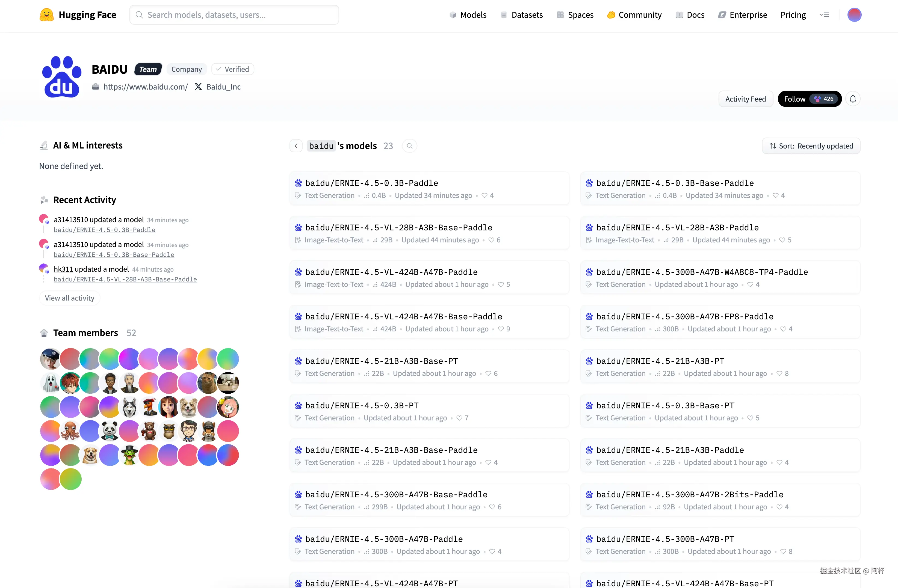Click the ghost team member avatar
898x588 pixels.
tap(50, 383)
